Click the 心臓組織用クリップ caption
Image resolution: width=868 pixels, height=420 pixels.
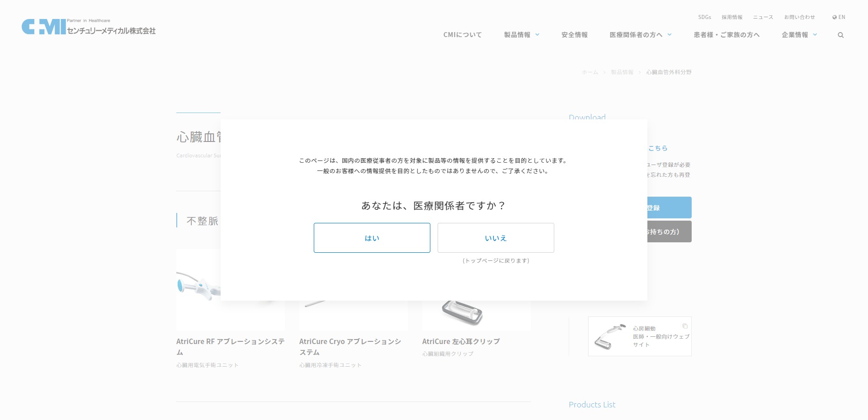(x=448, y=354)
